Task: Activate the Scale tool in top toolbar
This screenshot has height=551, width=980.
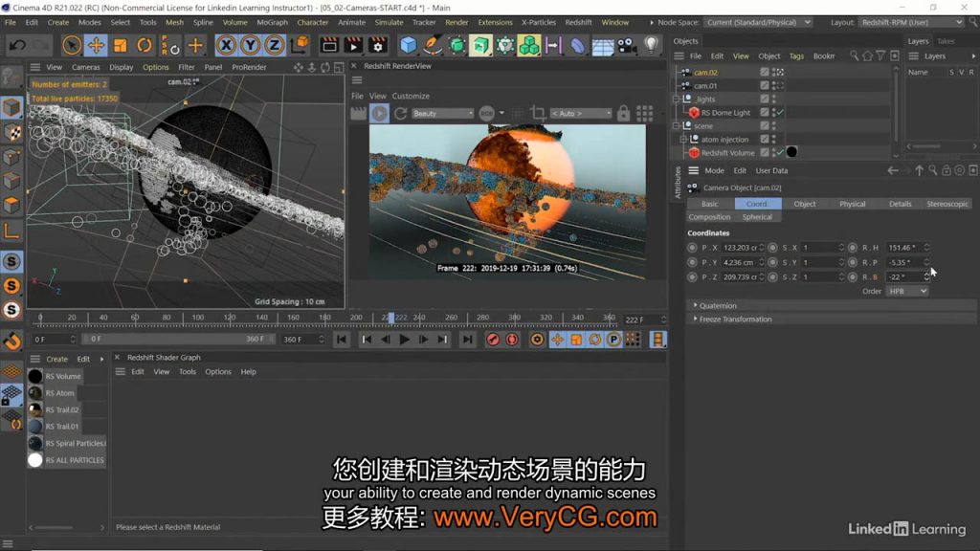Action: 120,45
